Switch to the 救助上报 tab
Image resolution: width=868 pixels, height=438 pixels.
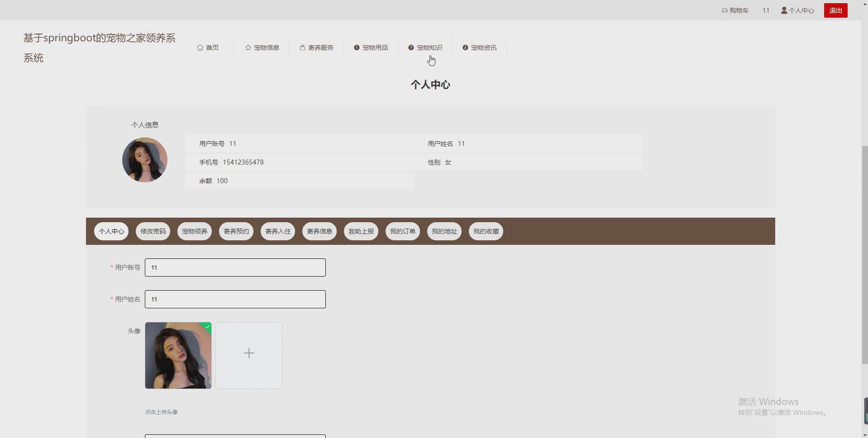click(361, 231)
